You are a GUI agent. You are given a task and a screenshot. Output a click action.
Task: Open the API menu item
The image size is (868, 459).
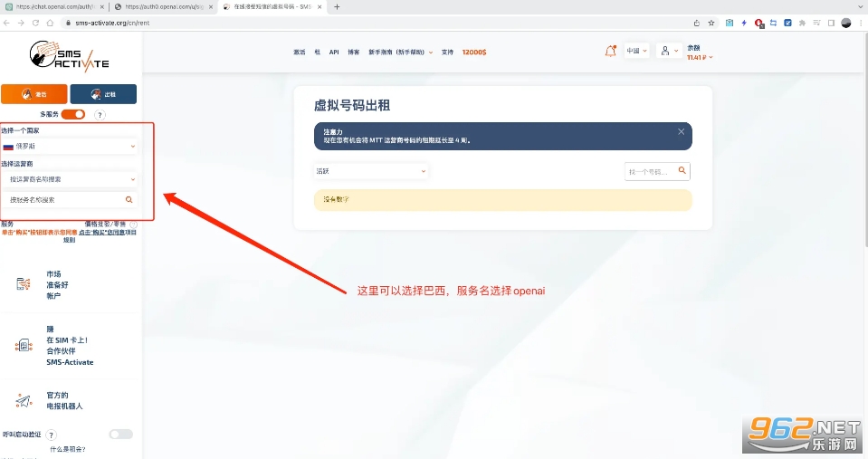coord(333,53)
